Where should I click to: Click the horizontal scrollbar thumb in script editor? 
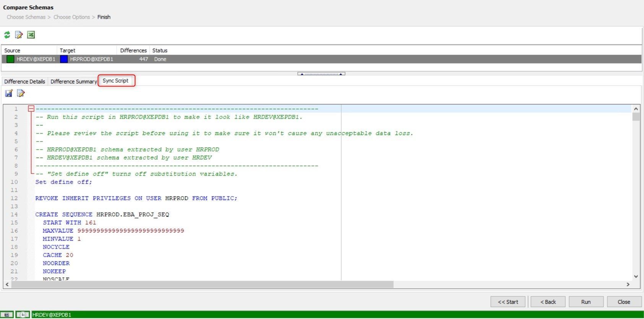pyautogui.click(x=203, y=285)
